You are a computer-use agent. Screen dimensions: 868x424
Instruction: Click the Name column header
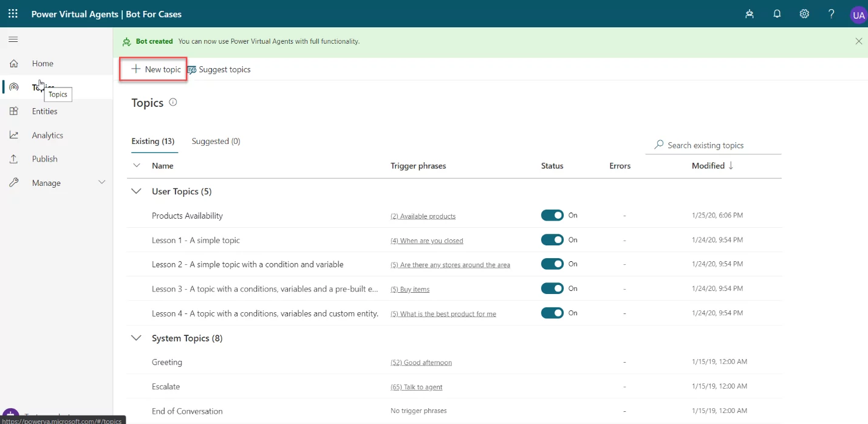[x=163, y=166]
